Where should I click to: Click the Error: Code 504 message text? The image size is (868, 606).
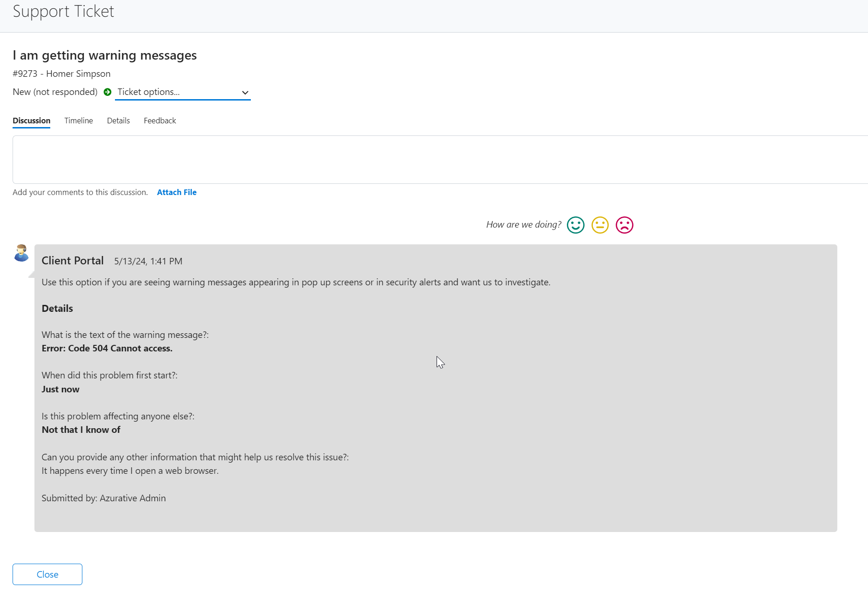(107, 349)
